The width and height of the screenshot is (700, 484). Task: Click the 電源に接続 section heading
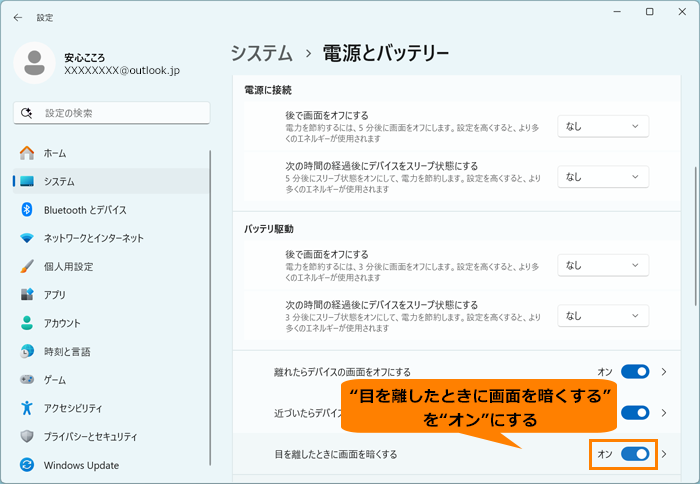[x=268, y=90]
